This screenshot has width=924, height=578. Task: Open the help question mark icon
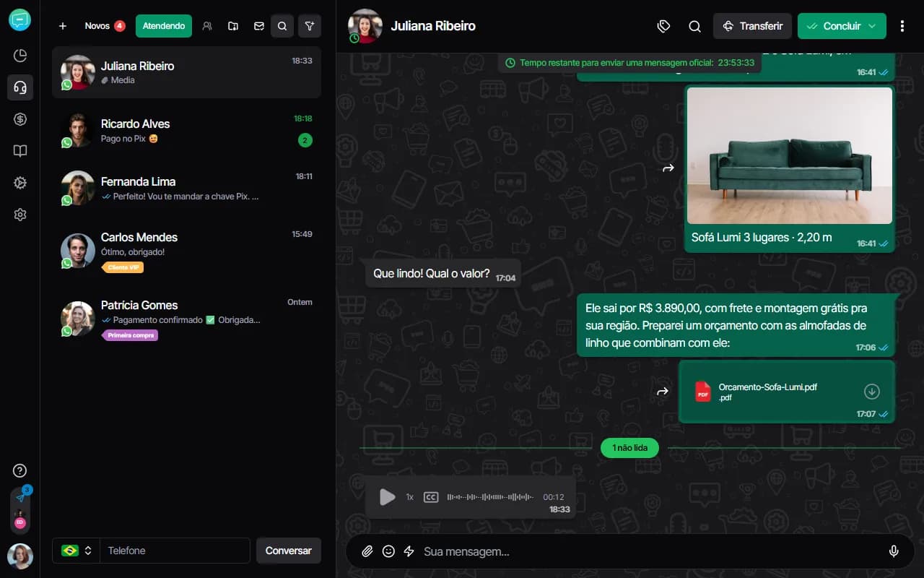(x=20, y=471)
